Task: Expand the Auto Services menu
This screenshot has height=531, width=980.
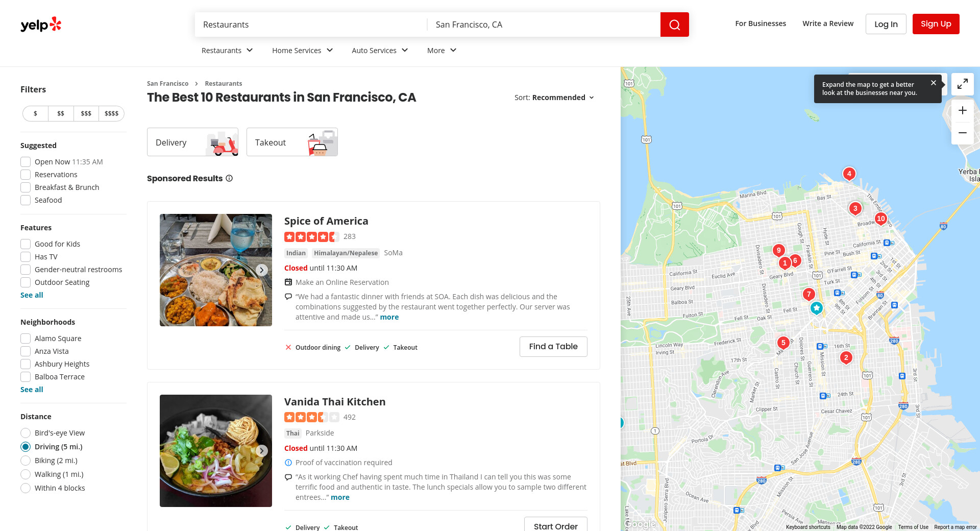Action: [380, 50]
